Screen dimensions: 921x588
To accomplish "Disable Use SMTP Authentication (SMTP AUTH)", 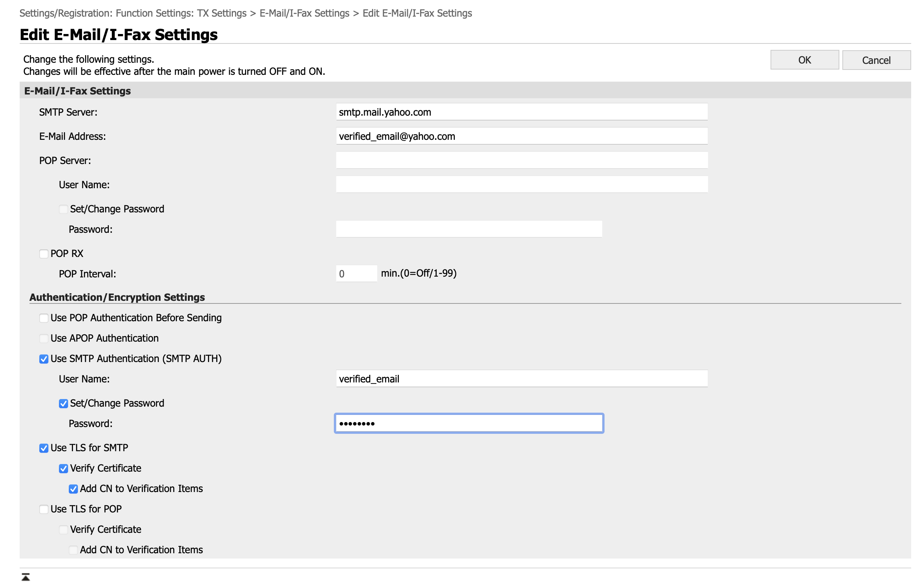I will click(x=43, y=359).
